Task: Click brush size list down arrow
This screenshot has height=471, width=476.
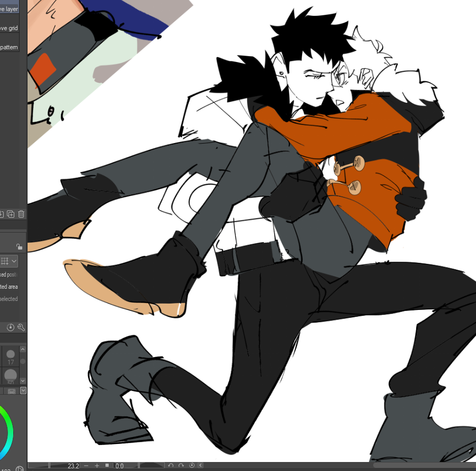Action: (23, 380)
